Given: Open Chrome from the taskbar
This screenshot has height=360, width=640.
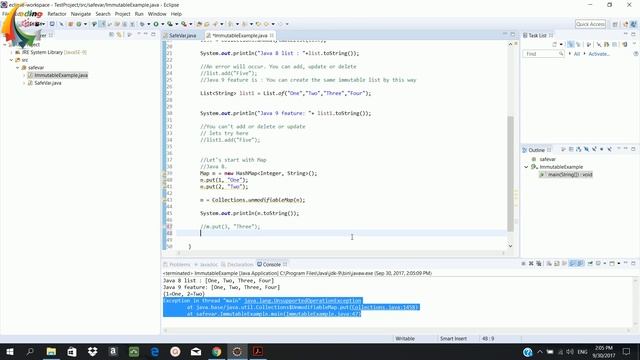Looking at the screenshot, I should tap(217, 351).
